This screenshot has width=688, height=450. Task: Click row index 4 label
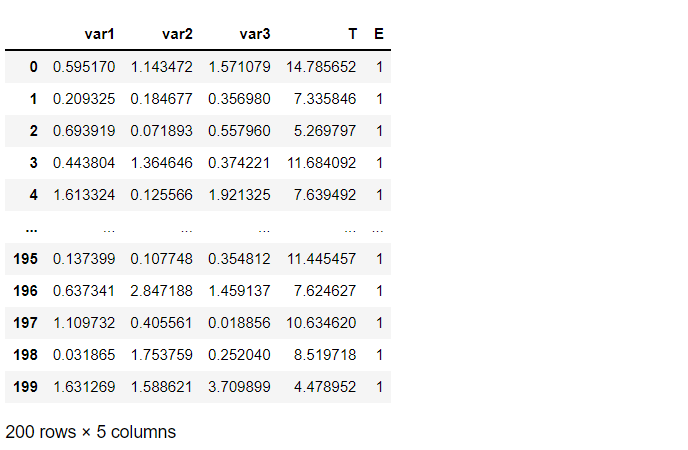pos(33,195)
